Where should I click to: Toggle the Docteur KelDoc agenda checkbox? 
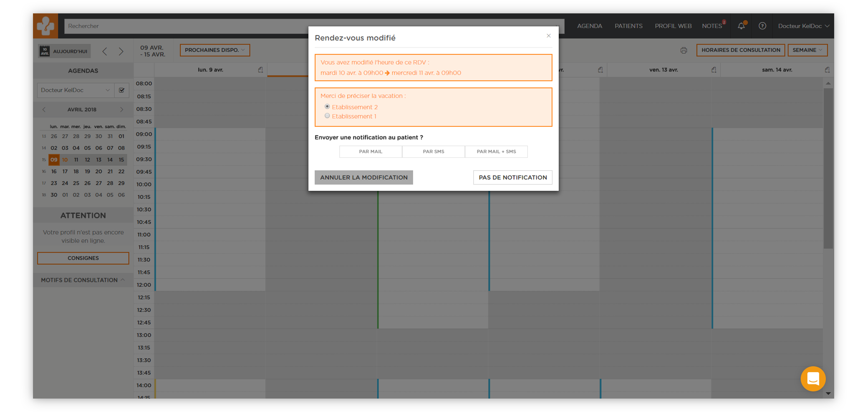click(122, 90)
